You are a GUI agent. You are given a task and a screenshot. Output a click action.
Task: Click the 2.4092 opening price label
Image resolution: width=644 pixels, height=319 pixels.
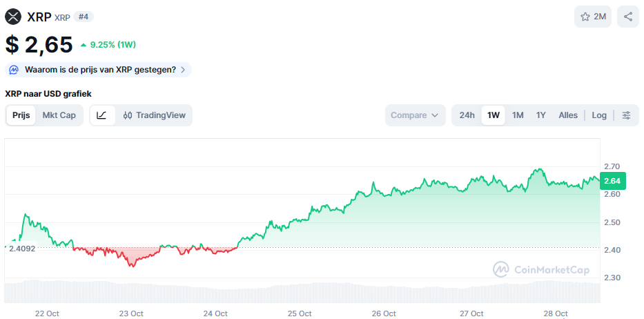pyautogui.click(x=22, y=249)
